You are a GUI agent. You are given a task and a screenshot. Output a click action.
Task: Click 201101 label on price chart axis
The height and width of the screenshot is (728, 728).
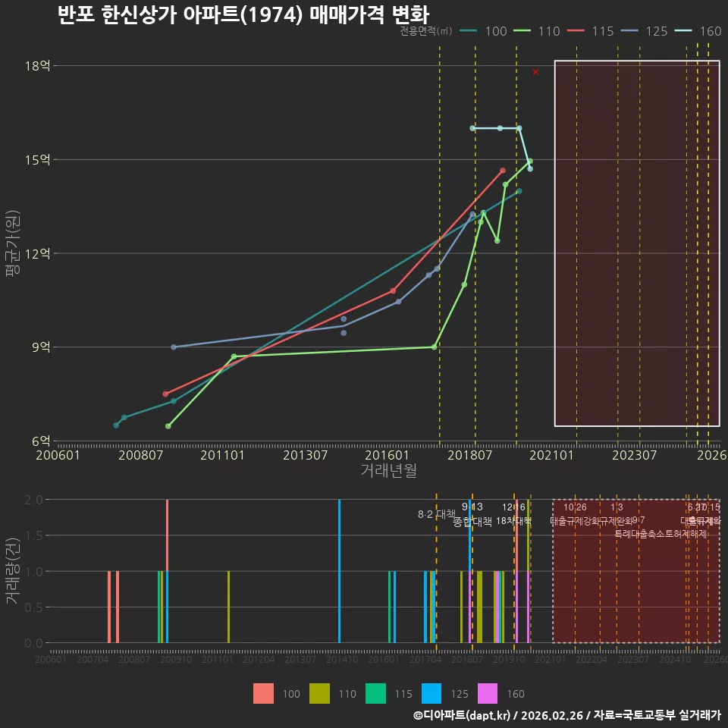222,455
